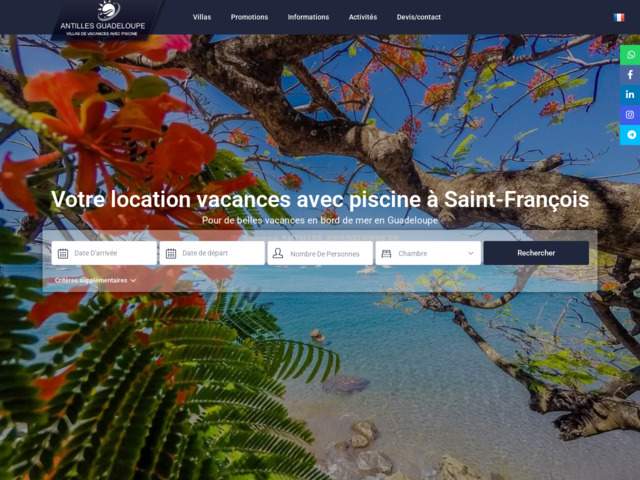Open the Promotions menu item

point(249,17)
